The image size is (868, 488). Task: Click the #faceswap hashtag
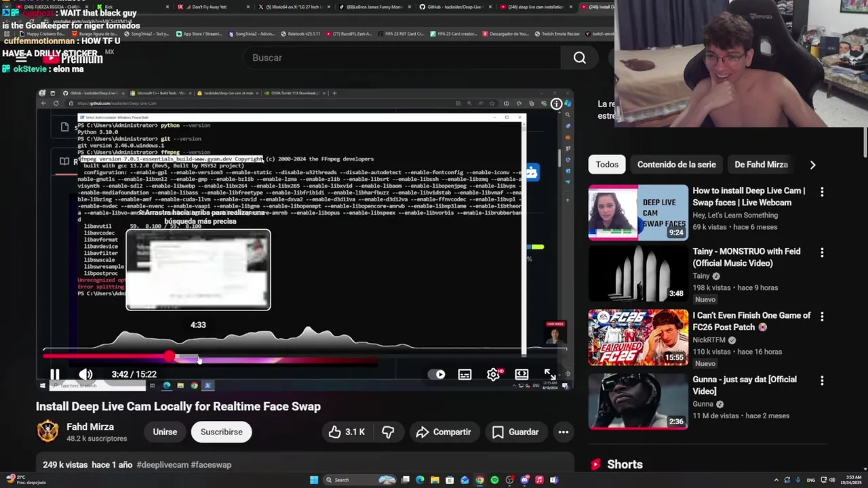click(212, 465)
